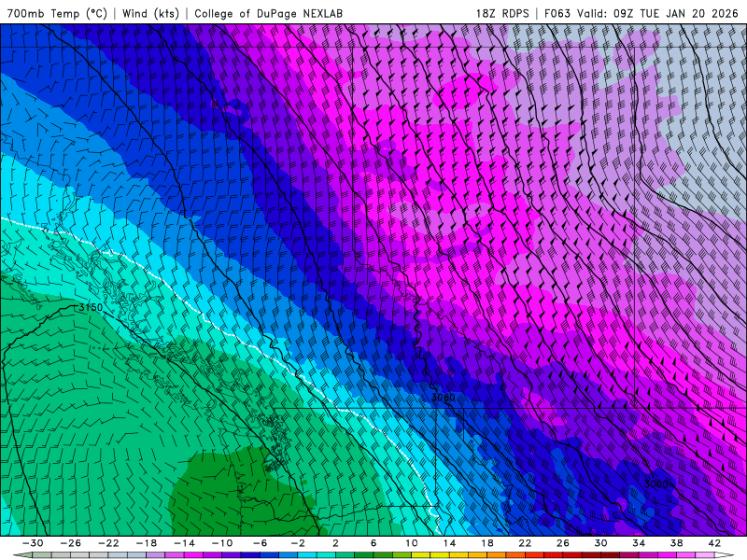Click the '-6' colorbar scale label

click(x=261, y=543)
